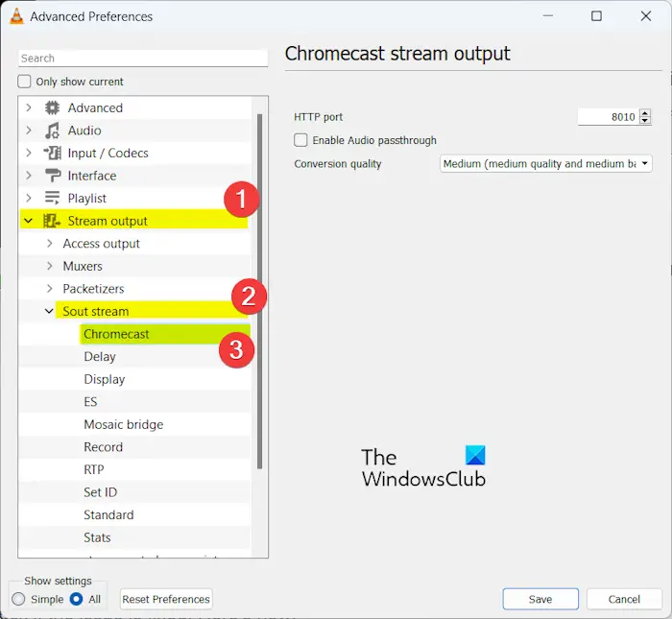The height and width of the screenshot is (619, 672).
Task: Expand the Audio tree category
Action: pos(29,131)
